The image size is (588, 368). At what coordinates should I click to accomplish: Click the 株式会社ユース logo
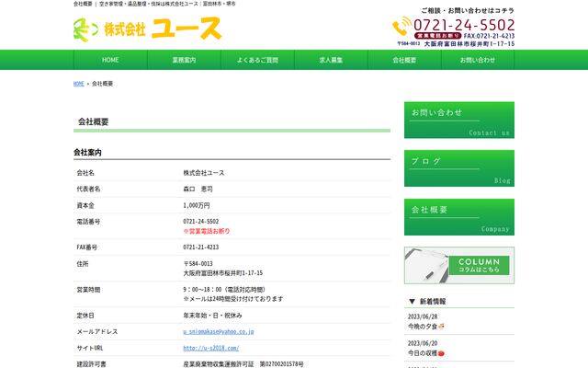pyautogui.click(x=148, y=29)
